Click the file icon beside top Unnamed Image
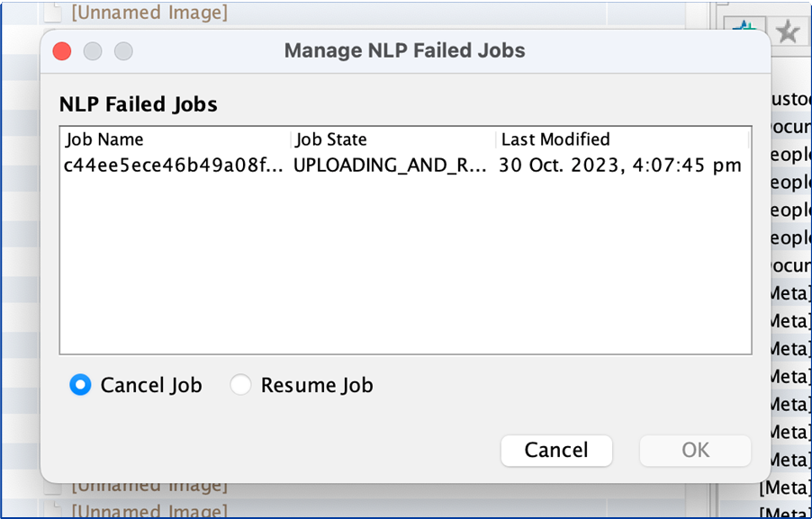The width and height of the screenshot is (812, 519). 52,12
